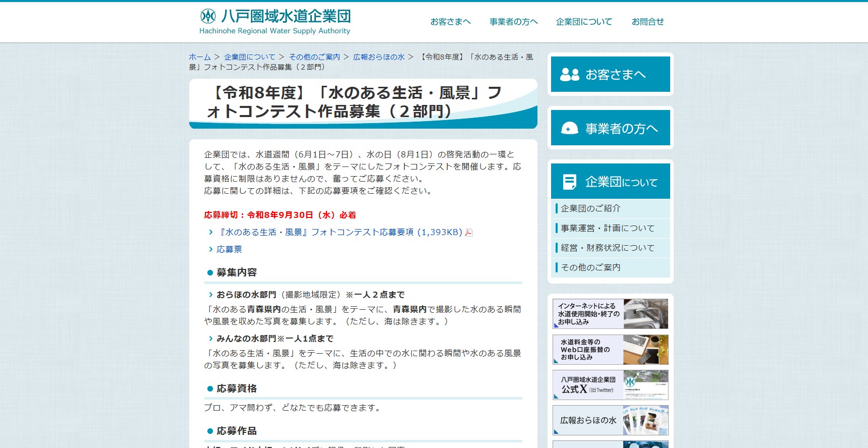868x448 pixels.
Task: Open the internet water service application banner
Action: (x=610, y=314)
